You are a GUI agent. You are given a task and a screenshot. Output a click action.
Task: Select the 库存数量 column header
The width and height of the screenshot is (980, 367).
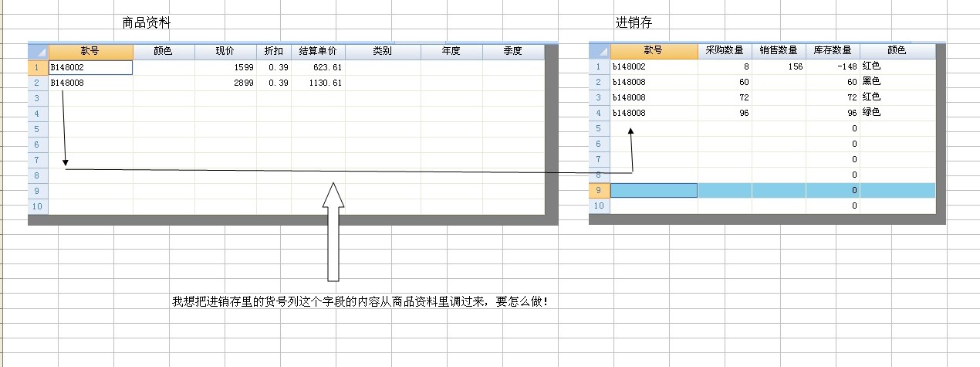(833, 51)
